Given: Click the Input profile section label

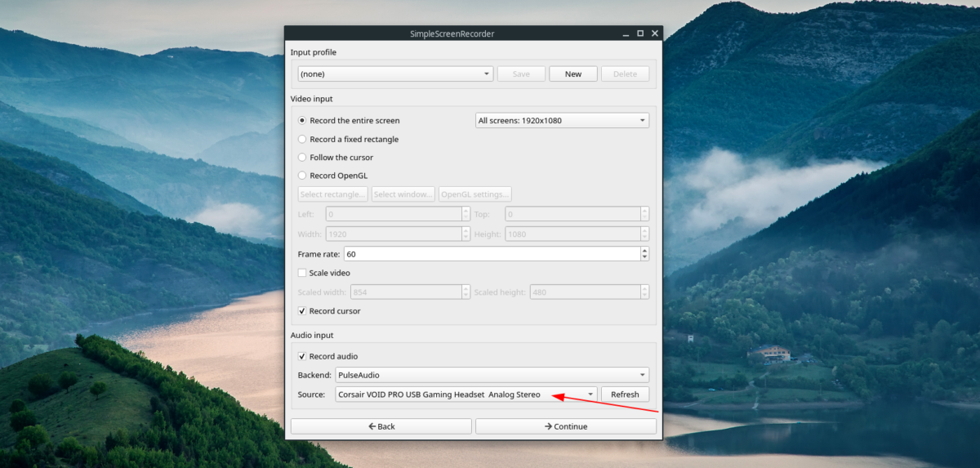Looking at the screenshot, I should coord(314,52).
